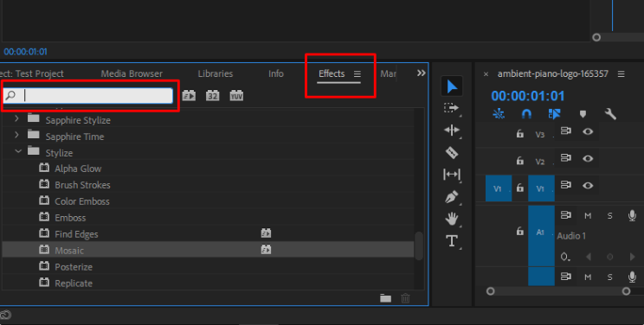
Task: Select the Alpha Glow effect
Action: click(78, 169)
